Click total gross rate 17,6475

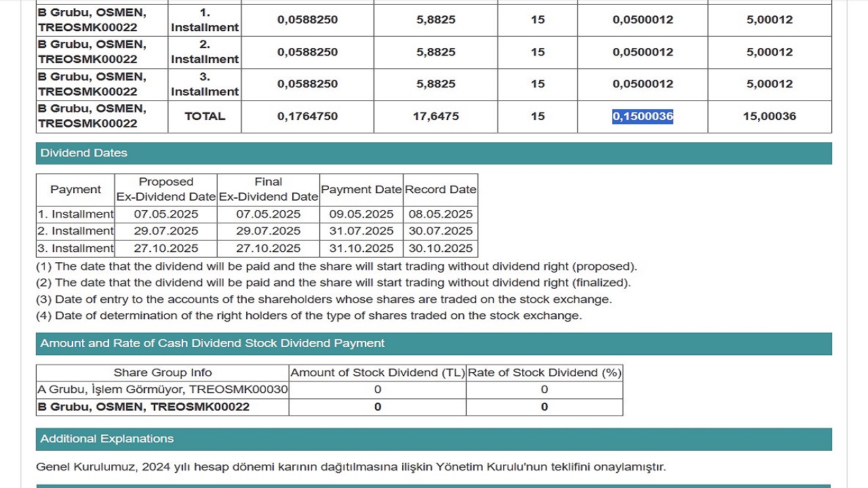tap(436, 117)
